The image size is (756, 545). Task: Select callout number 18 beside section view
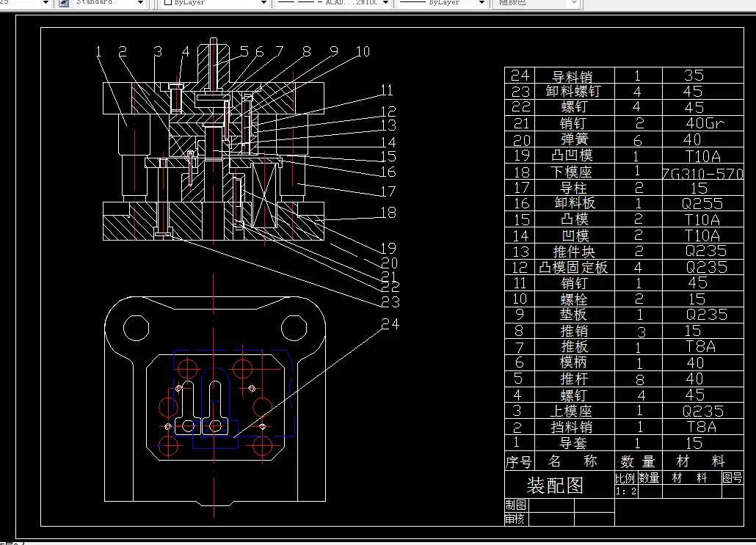point(388,213)
